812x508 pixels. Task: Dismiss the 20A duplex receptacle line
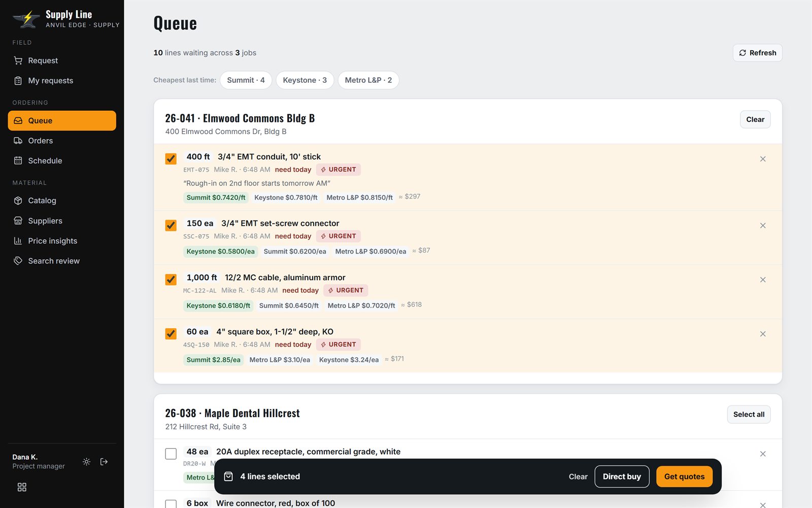(x=763, y=454)
